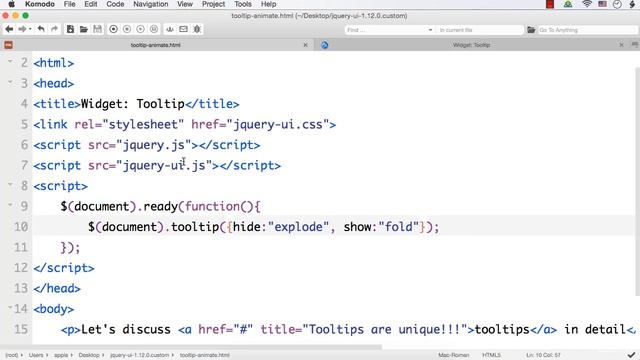This screenshot has height=360, width=640.
Task: Start macro recording with record icon
Action: [x=113, y=29]
